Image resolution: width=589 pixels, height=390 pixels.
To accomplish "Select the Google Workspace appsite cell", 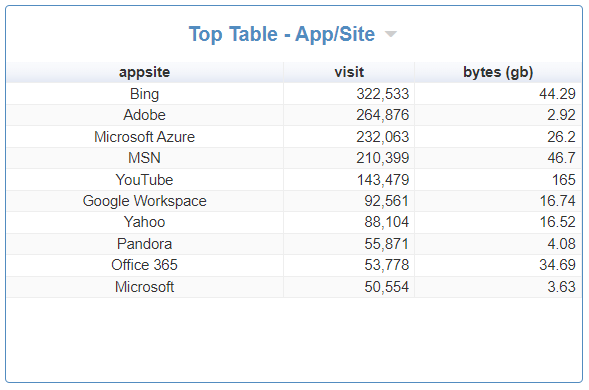I will (145, 201).
